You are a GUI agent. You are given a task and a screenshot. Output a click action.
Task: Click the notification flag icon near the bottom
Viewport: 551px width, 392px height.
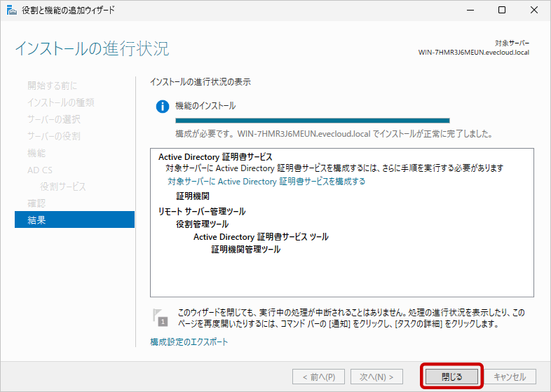pos(161,318)
